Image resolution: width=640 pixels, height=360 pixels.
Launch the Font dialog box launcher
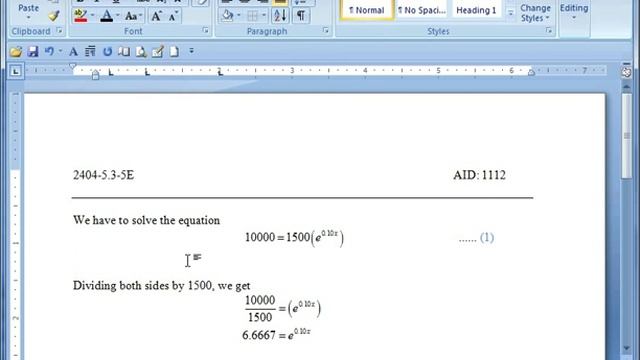click(x=205, y=31)
